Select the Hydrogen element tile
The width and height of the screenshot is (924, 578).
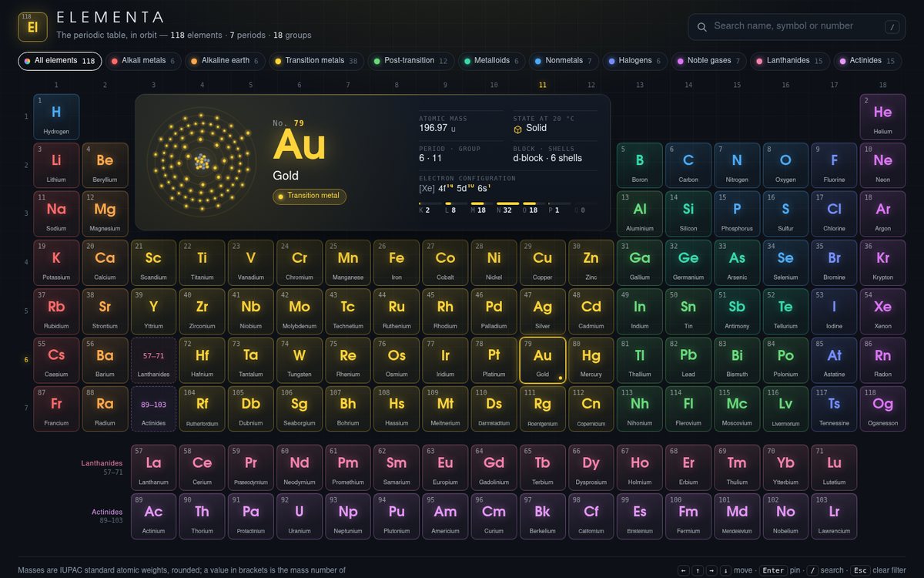point(56,117)
